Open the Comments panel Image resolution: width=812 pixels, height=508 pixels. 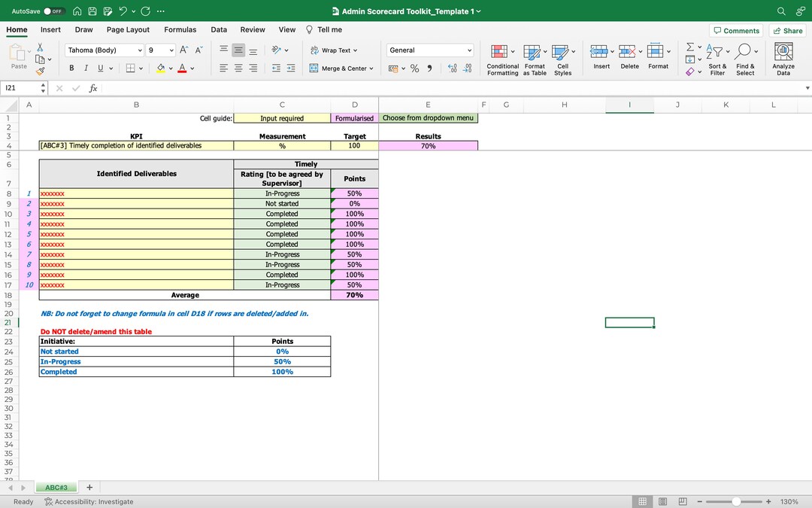(x=735, y=30)
